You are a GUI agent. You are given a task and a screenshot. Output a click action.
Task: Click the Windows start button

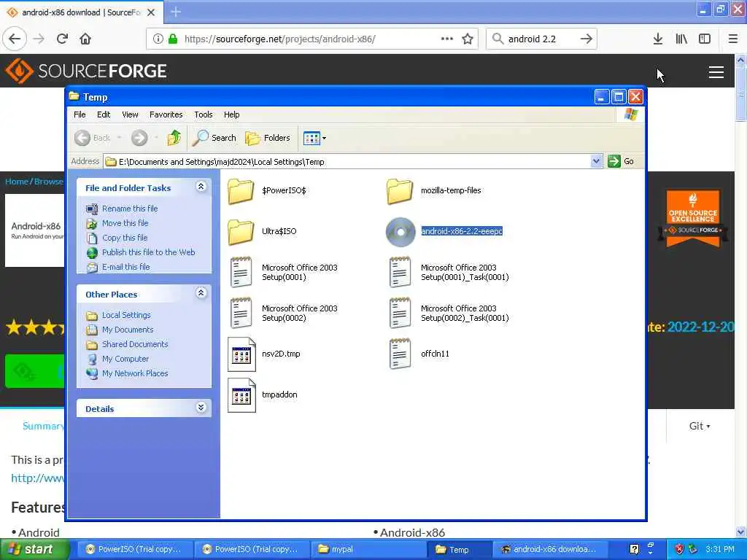coord(34,549)
